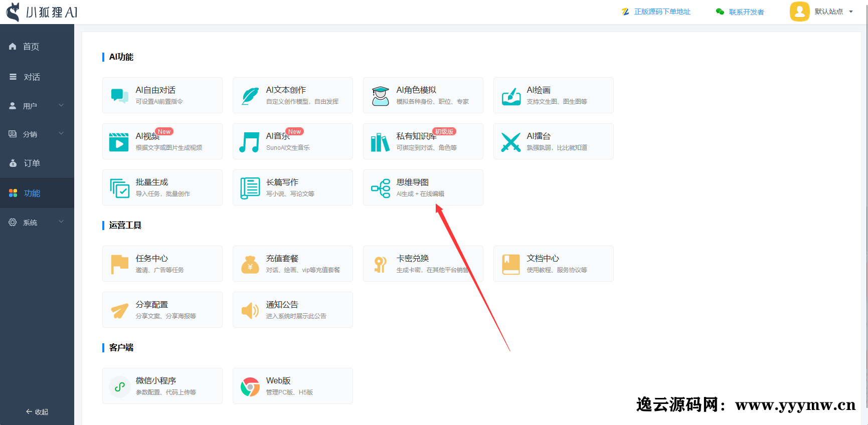The height and width of the screenshot is (425, 868).
Task: Open the 文档中心 card title
Action: (x=543, y=259)
